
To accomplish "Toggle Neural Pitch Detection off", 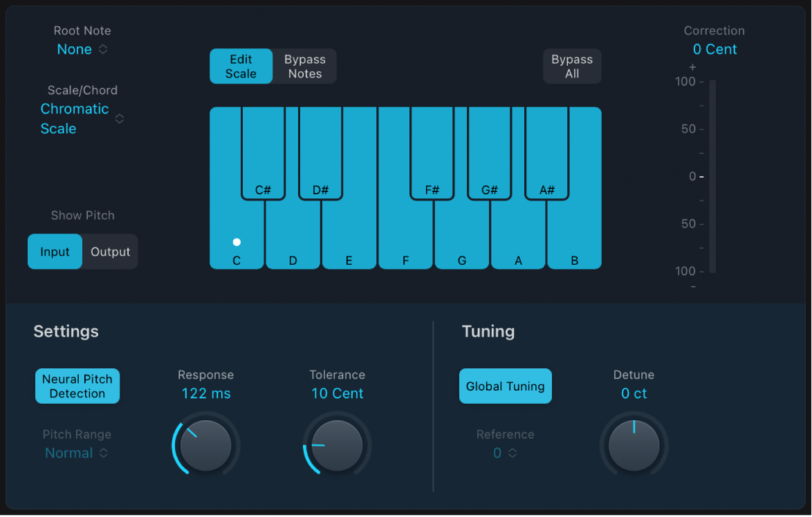I will (x=77, y=386).
